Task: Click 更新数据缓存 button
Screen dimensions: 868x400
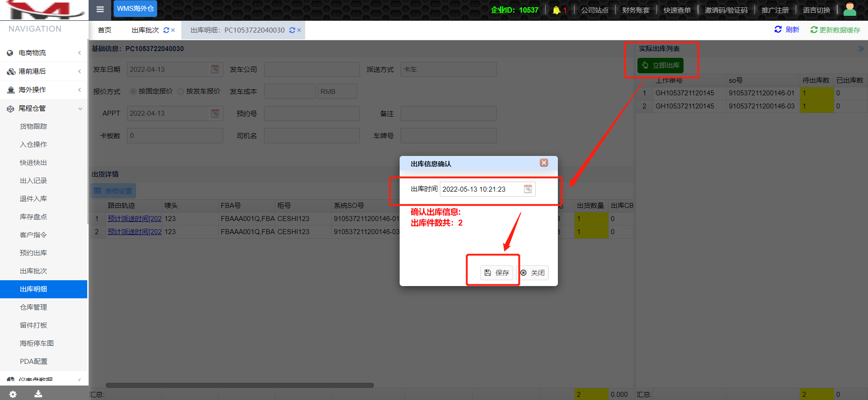Action: pyautogui.click(x=835, y=30)
